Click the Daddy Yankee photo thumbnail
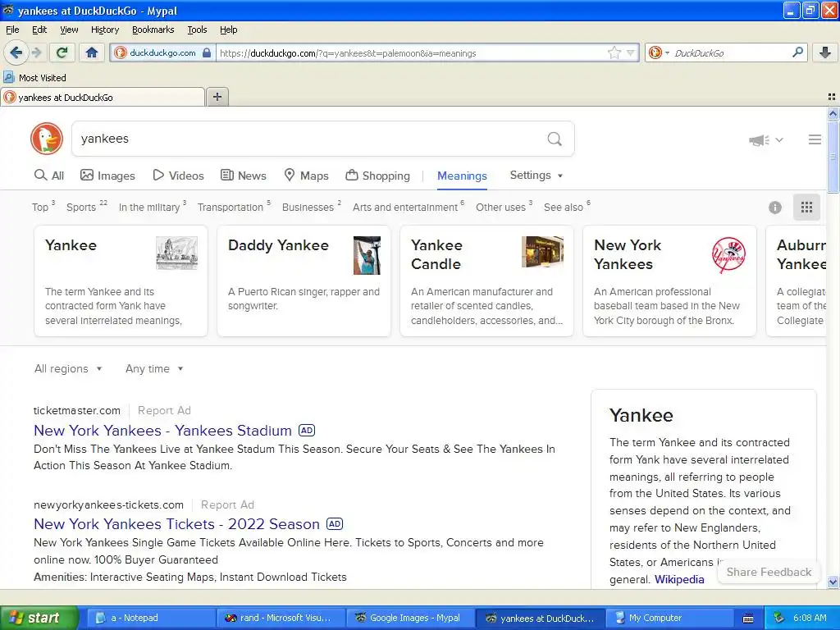840x630 pixels. point(367,256)
